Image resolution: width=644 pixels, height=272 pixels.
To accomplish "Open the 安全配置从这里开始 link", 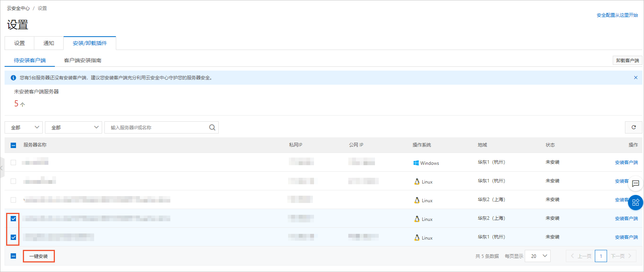I will coord(617,15).
